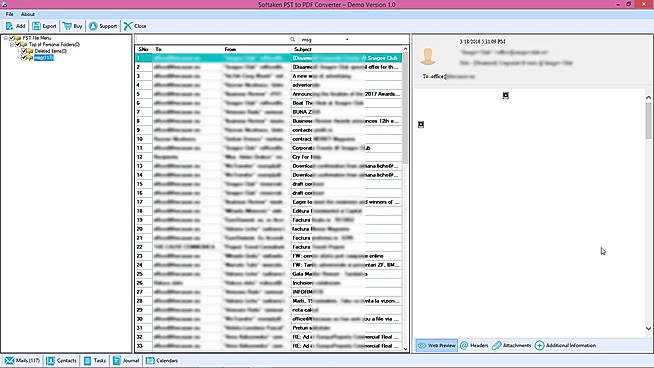Click row number 33 cell in SNo column

coord(144,346)
